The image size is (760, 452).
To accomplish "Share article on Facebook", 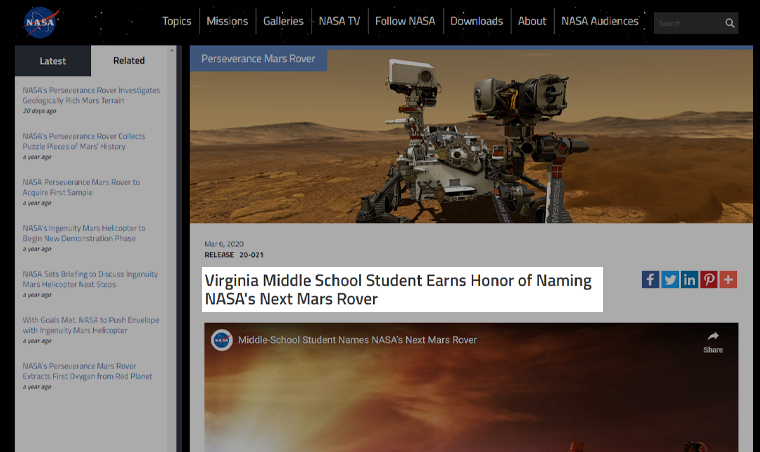I will pyautogui.click(x=650, y=280).
